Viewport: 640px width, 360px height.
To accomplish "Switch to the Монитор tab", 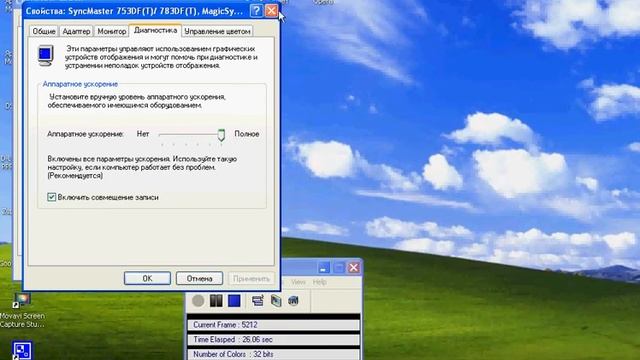I will (111, 31).
